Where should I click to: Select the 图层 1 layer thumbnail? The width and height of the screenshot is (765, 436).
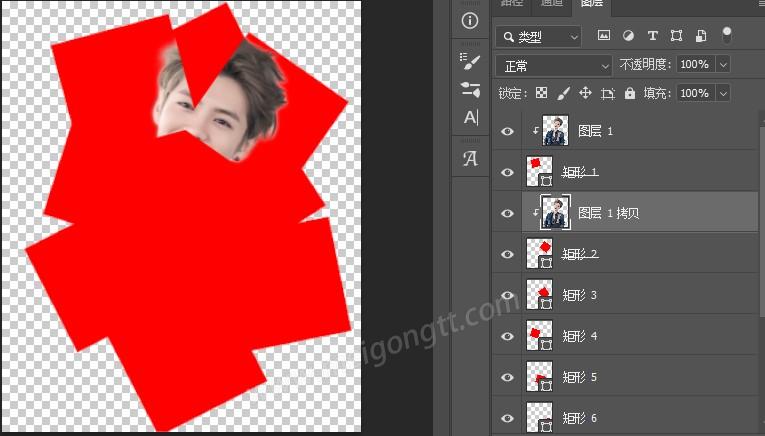pos(555,130)
